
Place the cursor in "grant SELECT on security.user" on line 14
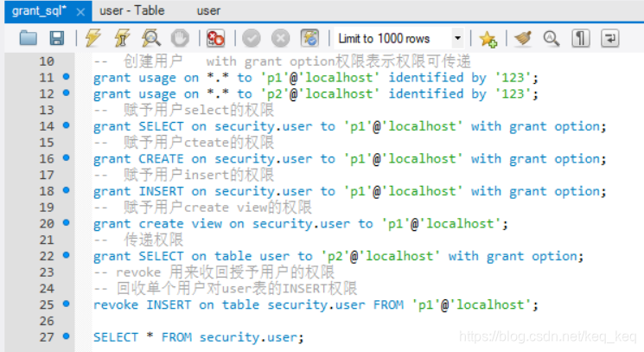coord(203,126)
